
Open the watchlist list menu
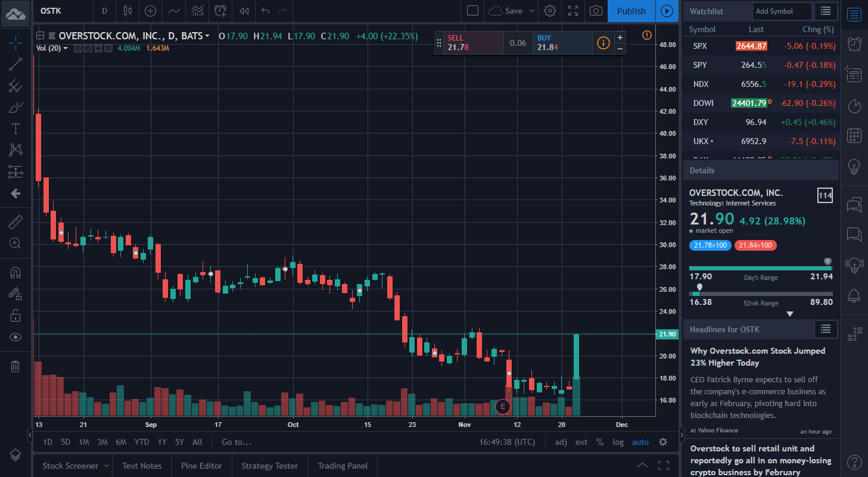coord(825,11)
